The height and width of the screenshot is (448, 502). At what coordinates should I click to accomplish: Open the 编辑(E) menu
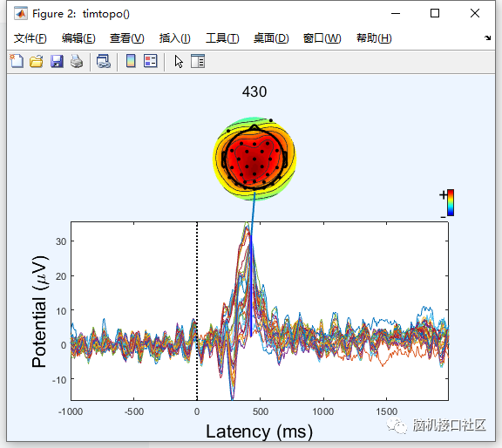[78, 38]
